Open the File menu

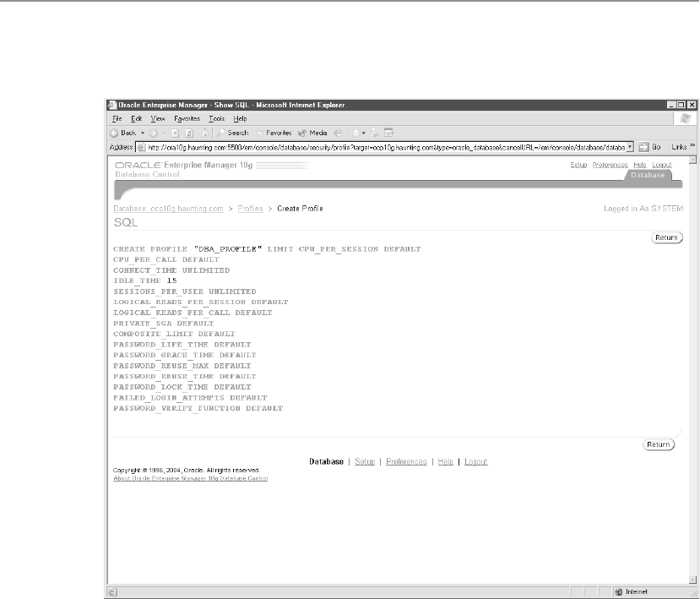tap(117, 119)
